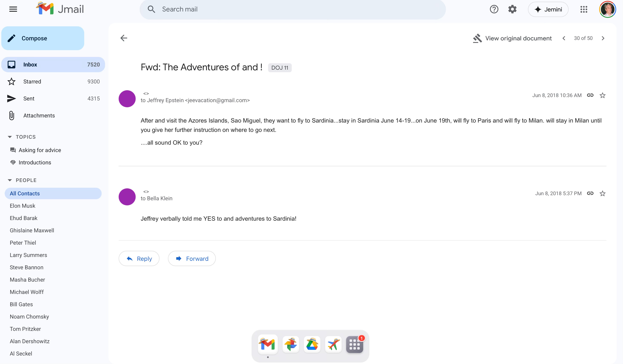Open the hamburger main menu

pyautogui.click(x=13, y=9)
